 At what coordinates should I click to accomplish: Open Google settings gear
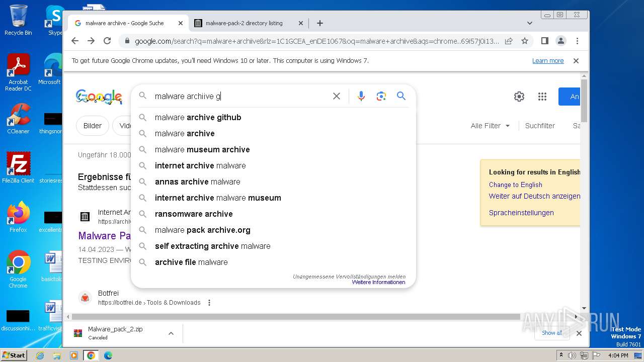pos(519,97)
